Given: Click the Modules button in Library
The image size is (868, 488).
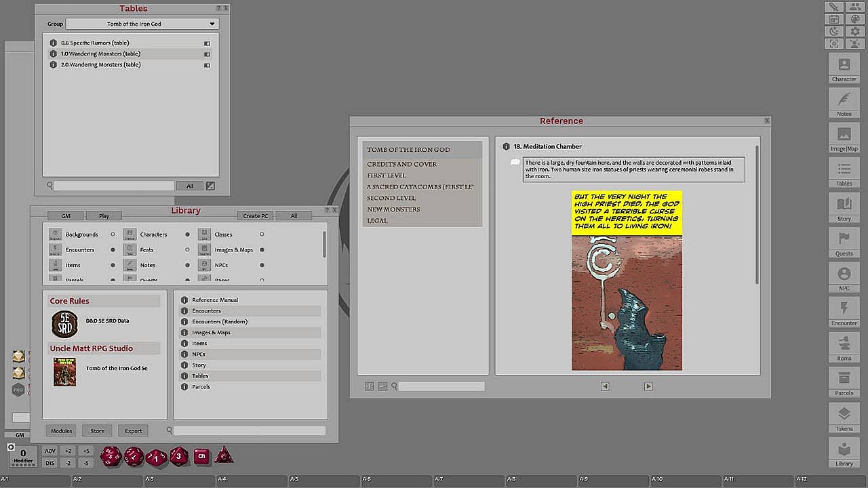Looking at the screenshot, I should (61, 431).
